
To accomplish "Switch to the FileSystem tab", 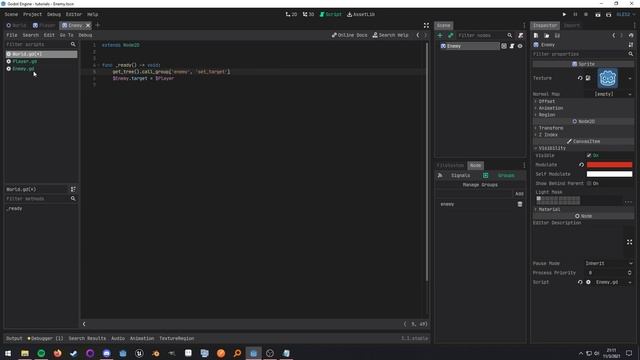I will 450,165.
